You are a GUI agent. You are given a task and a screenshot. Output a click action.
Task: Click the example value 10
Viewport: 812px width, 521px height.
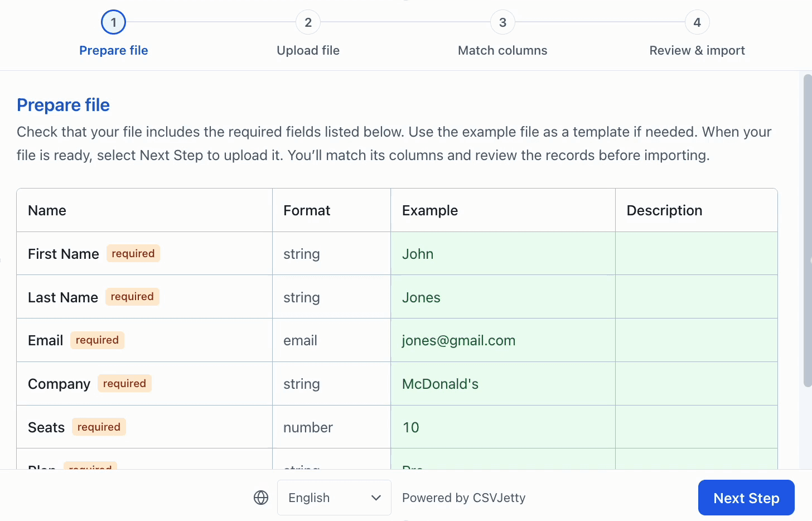click(x=411, y=427)
